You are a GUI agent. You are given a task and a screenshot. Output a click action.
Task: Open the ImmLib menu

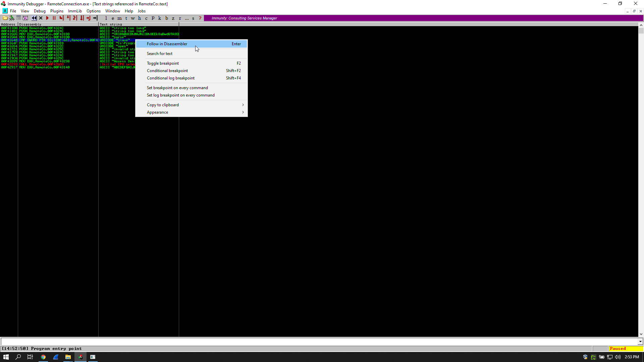(74, 11)
